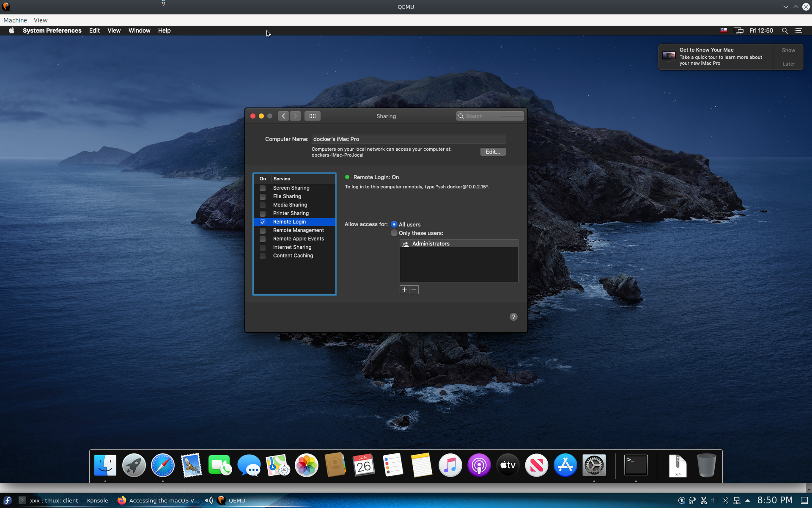
Task: Remove user with minus button
Action: coord(414,290)
